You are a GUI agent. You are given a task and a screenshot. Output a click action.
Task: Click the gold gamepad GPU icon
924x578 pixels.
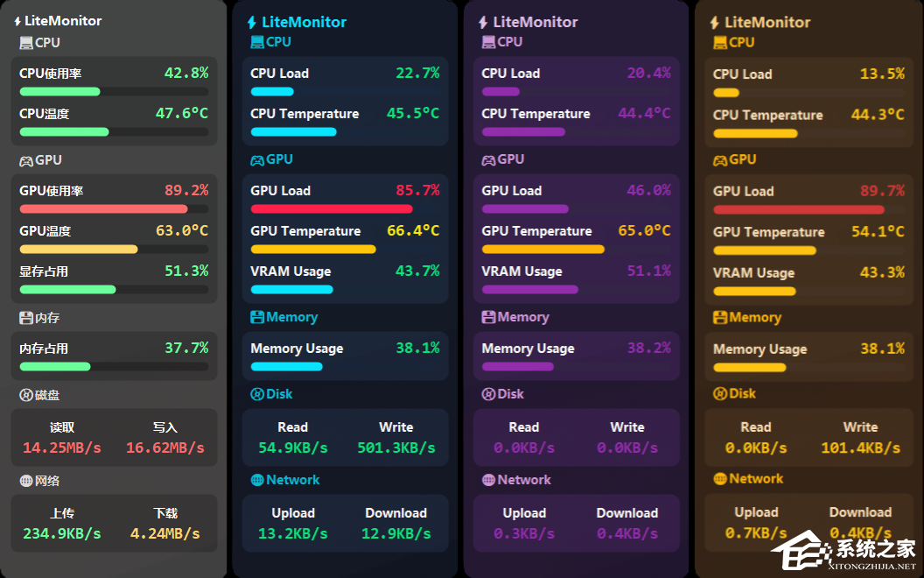pos(720,160)
